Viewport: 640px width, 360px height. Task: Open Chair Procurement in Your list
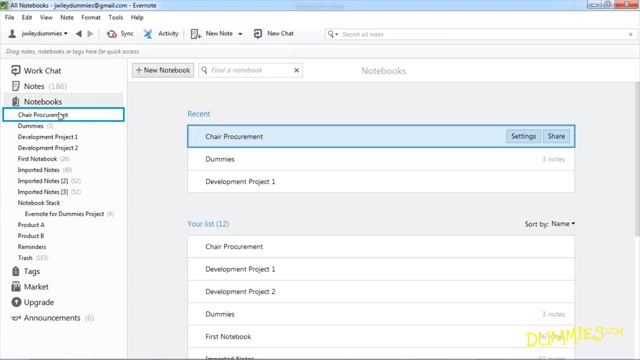pos(381,247)
